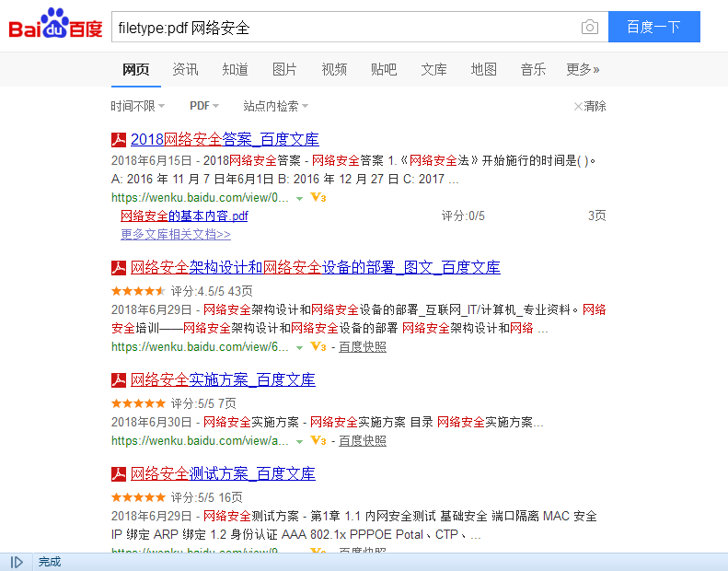The width and height of the screenshot is (728, 571).
Task: Click 3页 page count text
Action: click(x=597, y=216)
